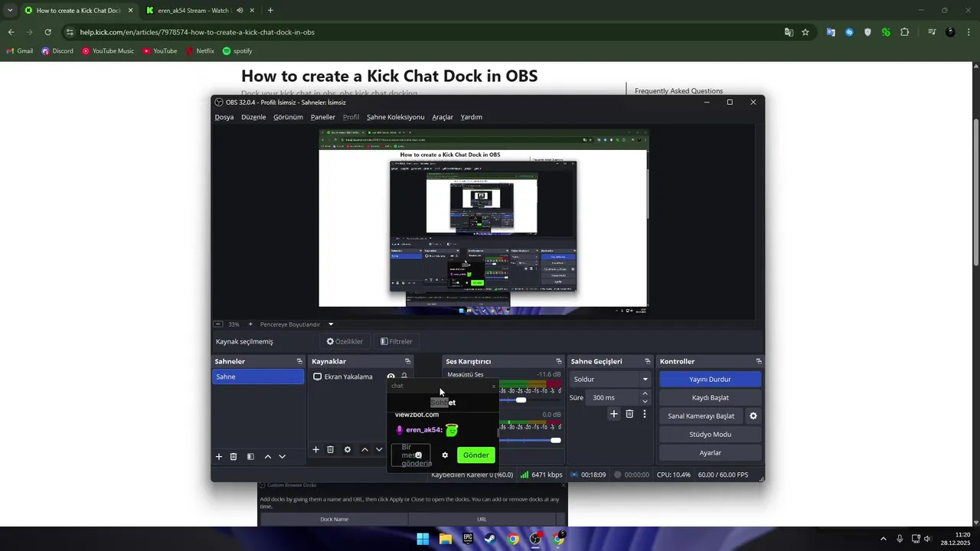Click Yayını Durdur to stop streaming
The image size is (980, 551).
pos(710,379)
